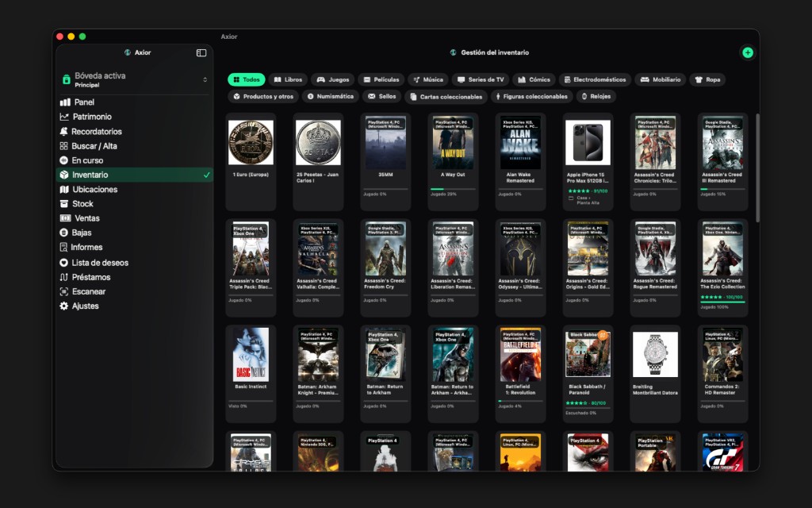Viewport: 812px width, 508px height.
Task: Select the Todos filter tab
Action: pos(247,79)
